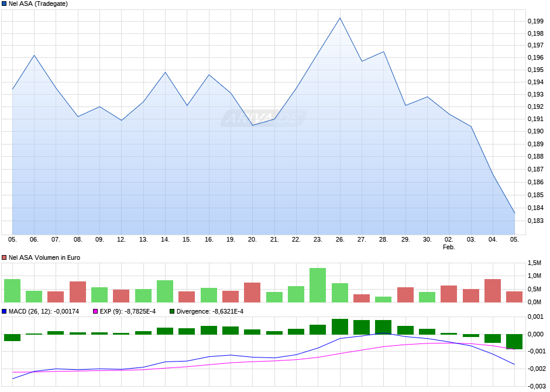Click the price peak point on 26.
The height and width of the screenshot is (392, 550).
click(340, 18)
